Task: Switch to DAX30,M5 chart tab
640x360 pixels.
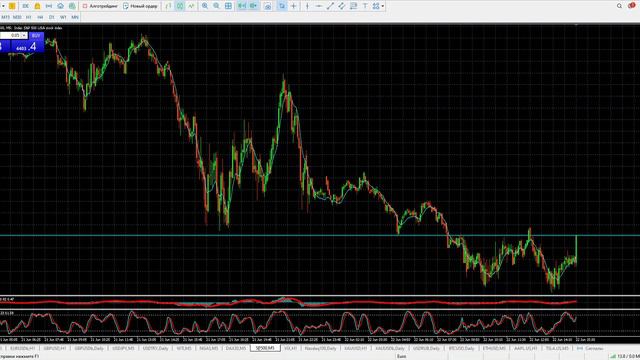Action: [x=236, y=348]
